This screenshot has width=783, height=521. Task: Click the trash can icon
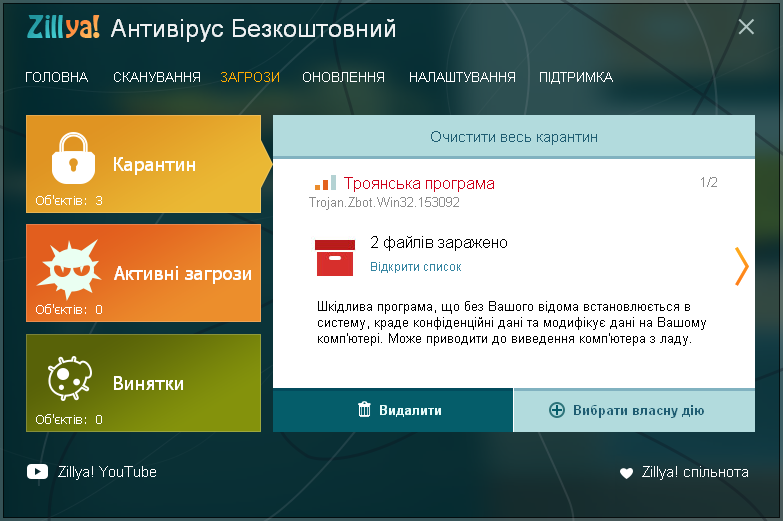tap(365, 410)
